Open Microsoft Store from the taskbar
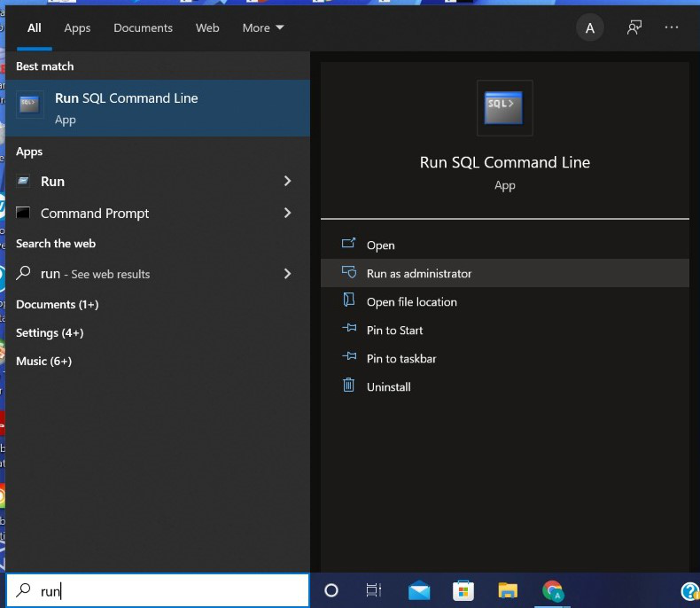 (x=463, y=590)
